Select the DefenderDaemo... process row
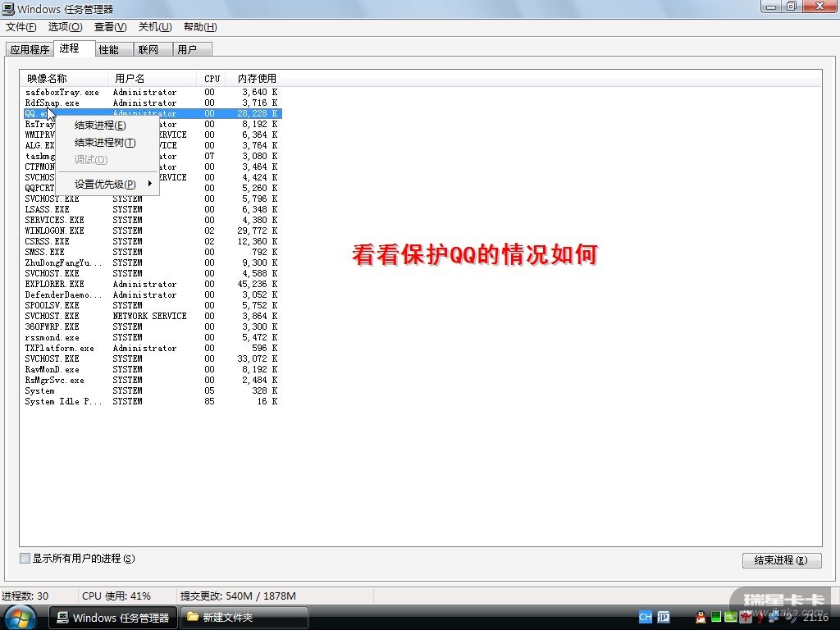840x630 pixels. pyautogui.click(x=152, y=294)
